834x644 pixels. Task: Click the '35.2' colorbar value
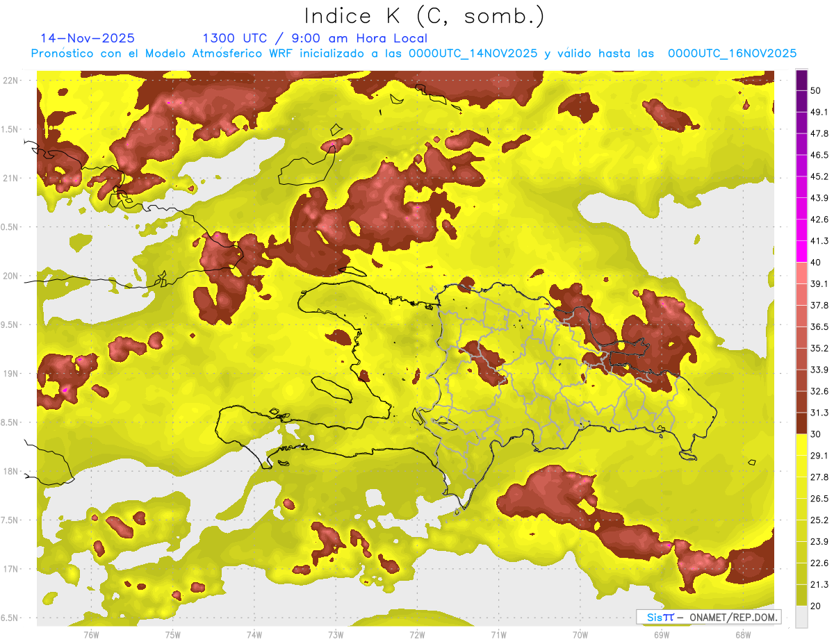(819, 348)
